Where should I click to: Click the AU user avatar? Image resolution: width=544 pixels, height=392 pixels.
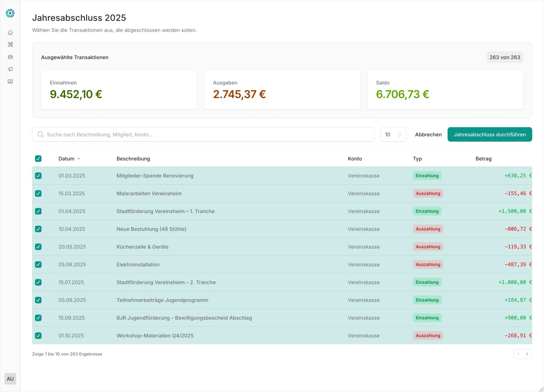point(10,379)
